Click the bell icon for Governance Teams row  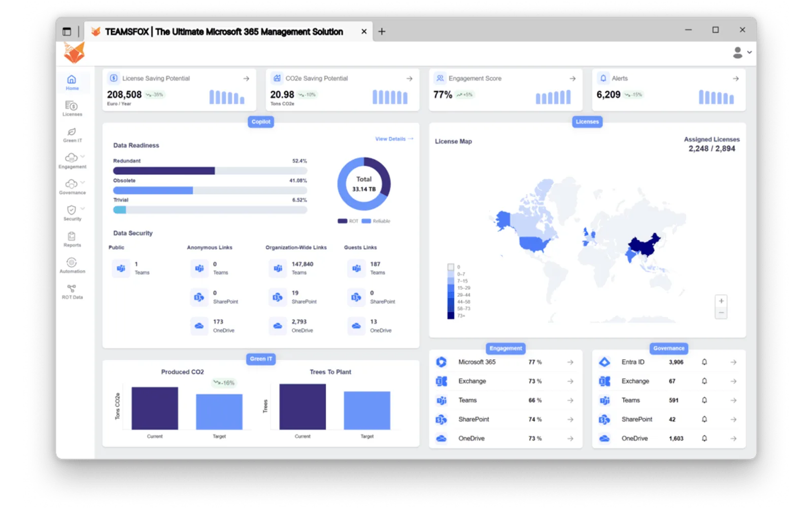coord(704,400)
